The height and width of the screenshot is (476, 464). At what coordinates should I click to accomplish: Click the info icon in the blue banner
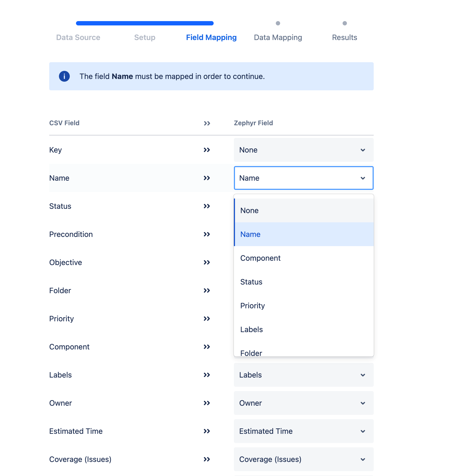click(64, 76)
